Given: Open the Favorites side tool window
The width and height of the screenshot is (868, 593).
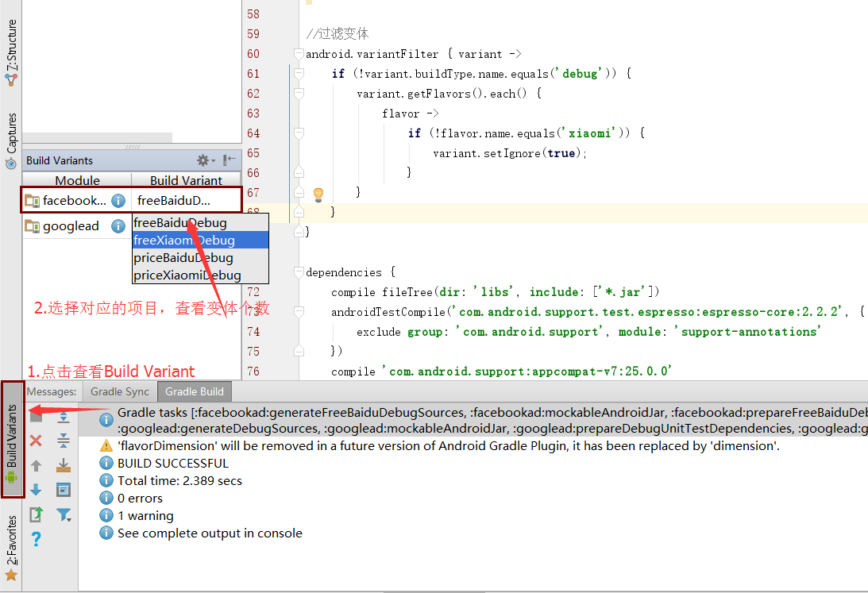Looking at the screenshot, I should click(x=11, y=548).
